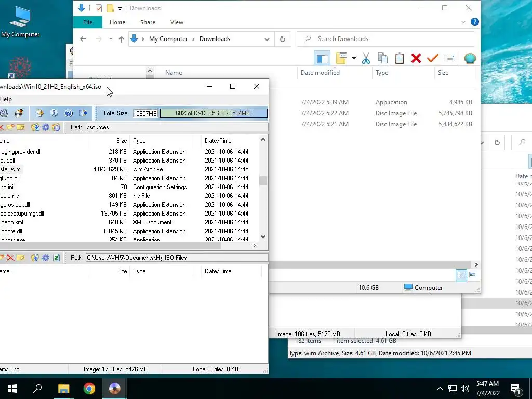Image resolution: width=532 pixels, height=399 pixels.
Task: Click the folder properties icon left of /sources Path
Action: (56, 127)
